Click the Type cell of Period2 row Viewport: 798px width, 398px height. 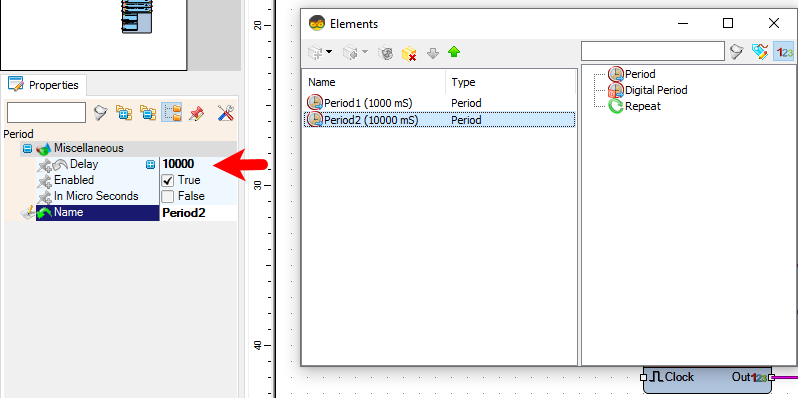[466, 120]
